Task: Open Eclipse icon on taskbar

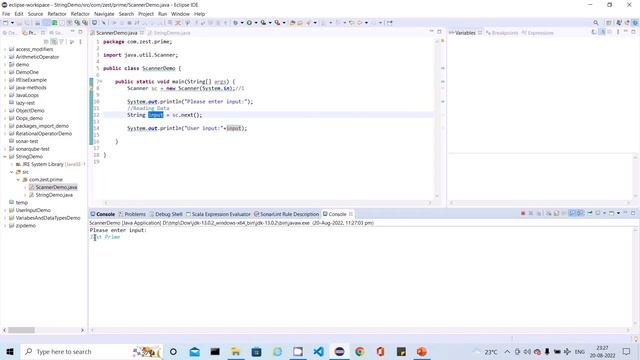Action: pyautogui.click(x=339, y=351)
